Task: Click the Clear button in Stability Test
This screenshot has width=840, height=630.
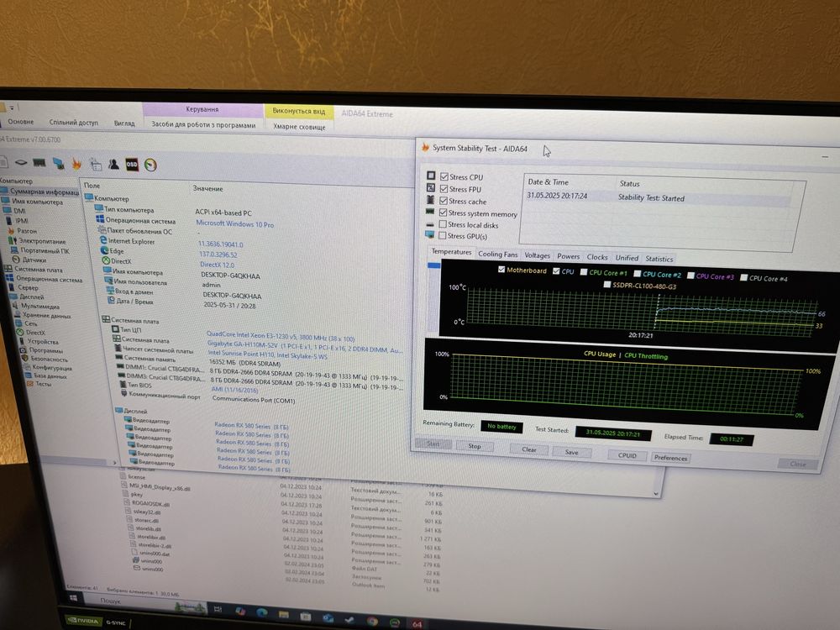Action: coord(528,449)
